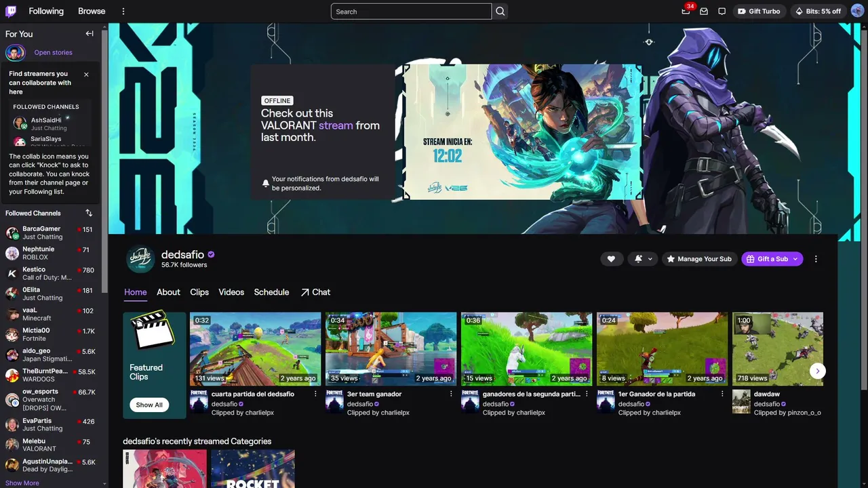Play the 1er Ganador de la partida clip
868x488 pixels.
pyautogui.click(x=662, y=349)
